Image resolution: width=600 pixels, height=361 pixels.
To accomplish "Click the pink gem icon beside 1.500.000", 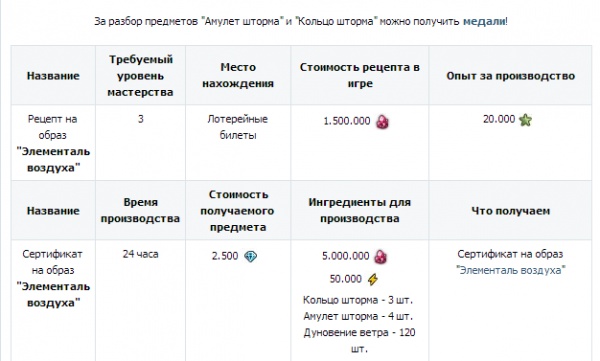I will coord(382,122).
